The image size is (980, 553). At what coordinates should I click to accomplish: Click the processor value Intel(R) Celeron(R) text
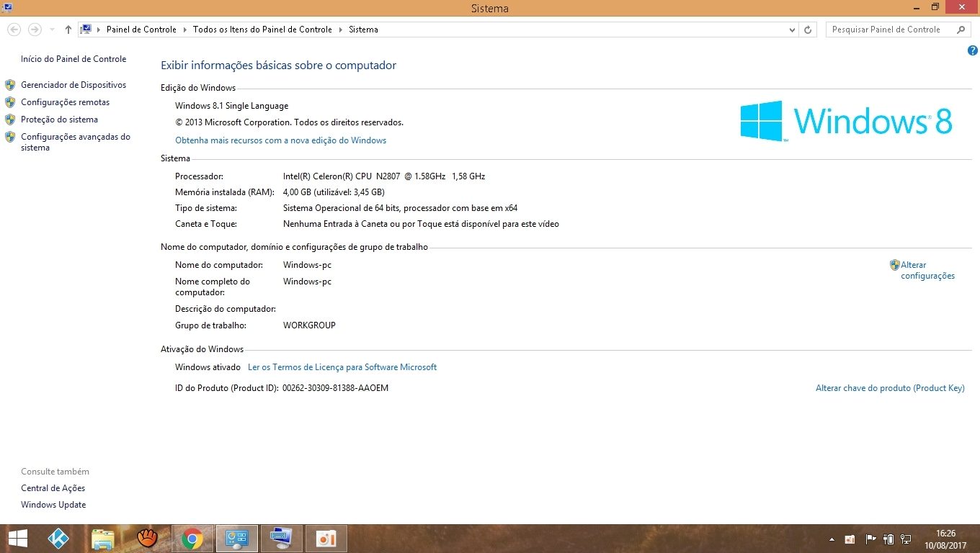tap(384, 176)
